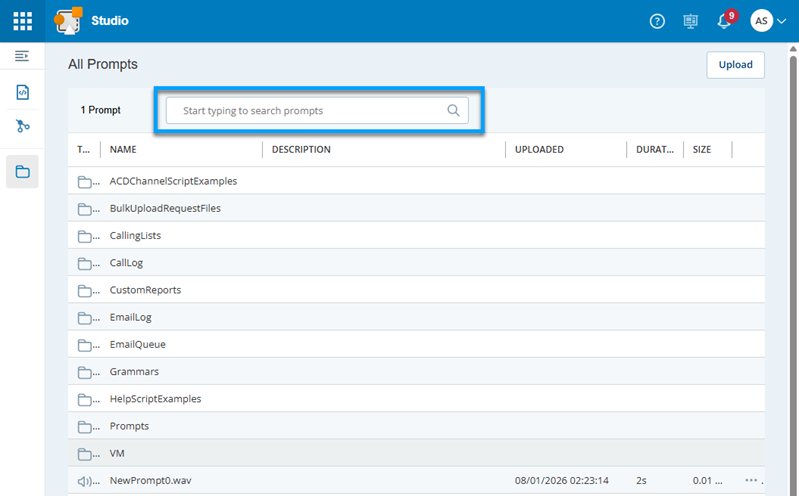
Task: Click in the search prompts field
Action: pyautogui.click(x=310, y=111)
